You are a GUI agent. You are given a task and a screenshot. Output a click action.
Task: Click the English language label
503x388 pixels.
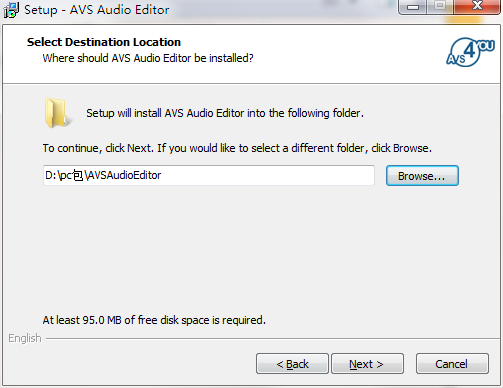[25, 338]
